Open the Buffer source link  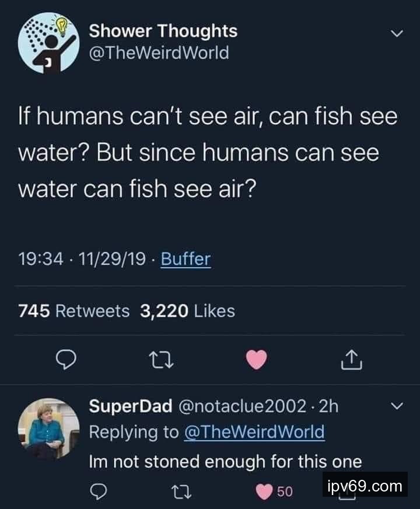coord(185,258)
